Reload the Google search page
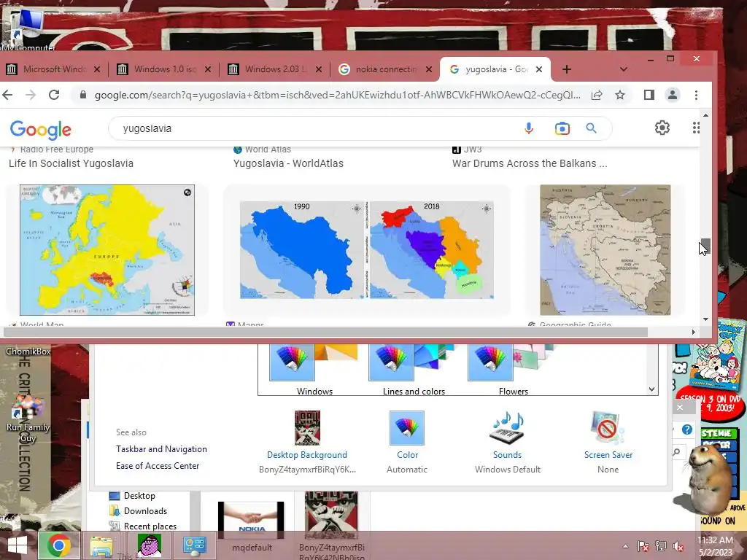This screenshot has height=560, width=747. 54,95
